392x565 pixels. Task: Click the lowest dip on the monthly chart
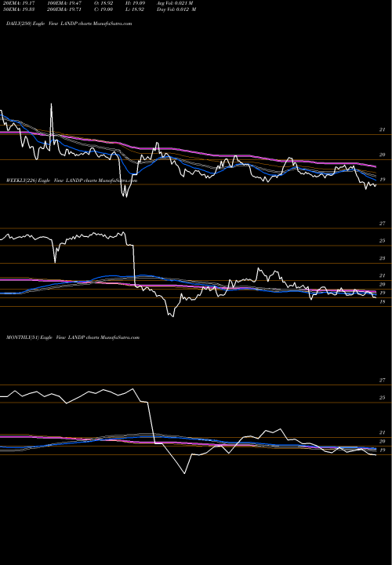[185, 472]
